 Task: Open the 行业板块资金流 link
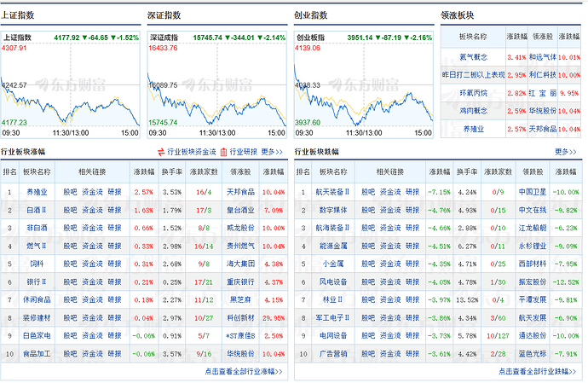[x=192, y=152]
